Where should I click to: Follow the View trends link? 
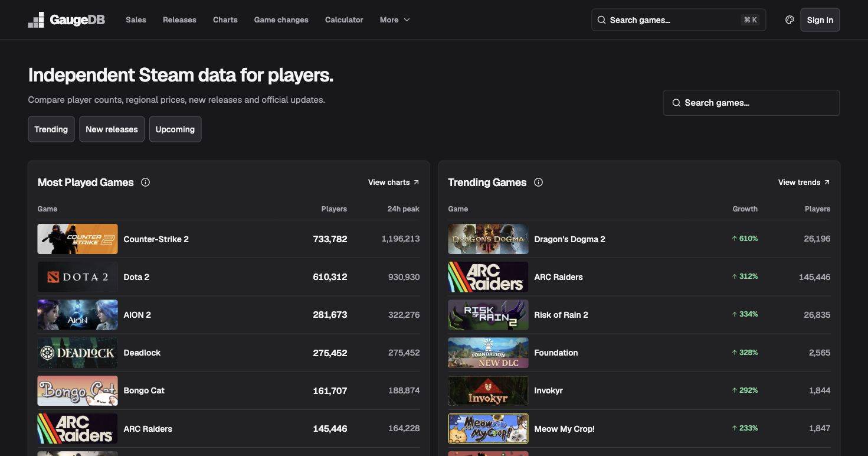804,183
